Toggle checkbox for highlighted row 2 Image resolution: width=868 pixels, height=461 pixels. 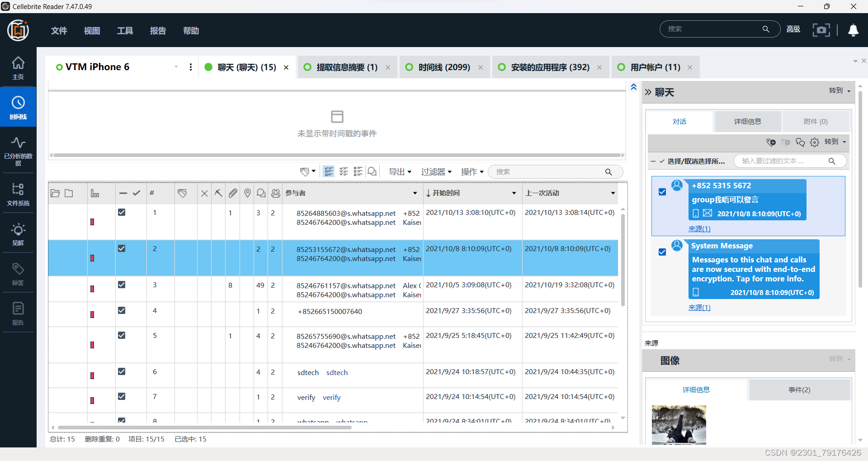(x=122, y=248)
